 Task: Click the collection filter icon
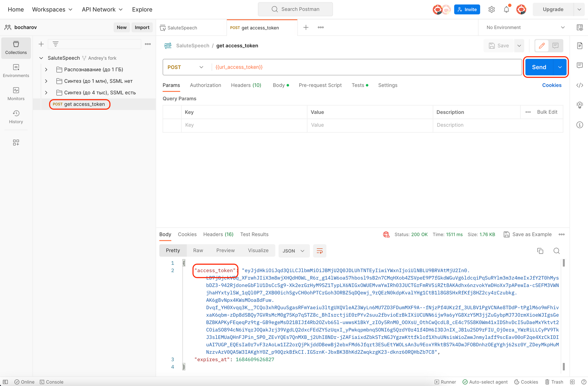point(55,44)
